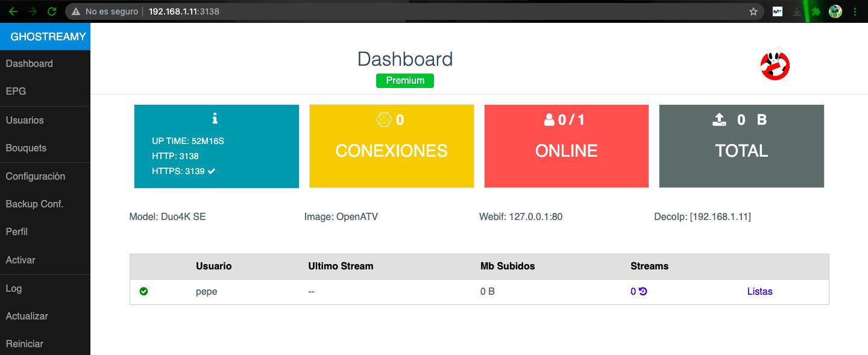Open the Usuarios menu item
This screenshot has width=868, height=355.
pyautogui.click(x=25, y=121)
